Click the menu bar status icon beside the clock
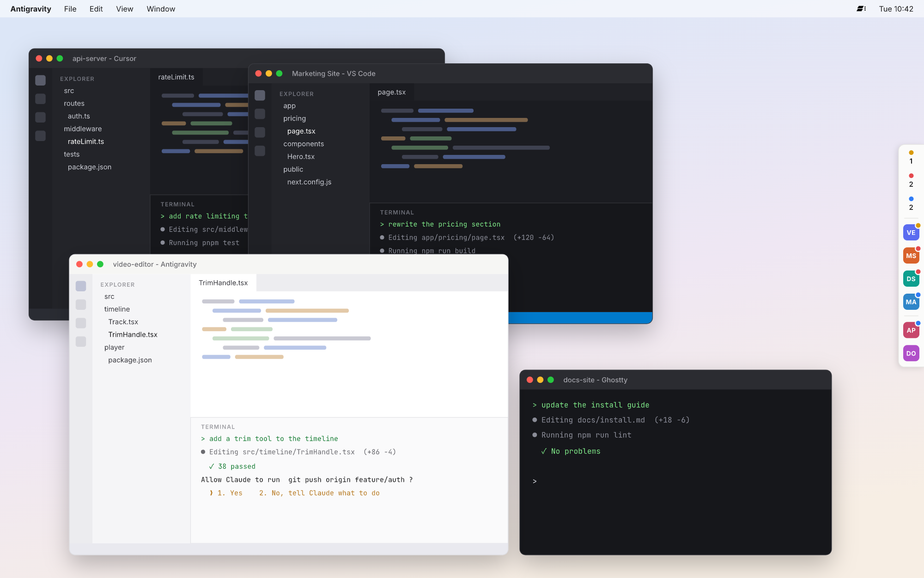This screenshot has width=924, height=578. [x=861, y=9]
